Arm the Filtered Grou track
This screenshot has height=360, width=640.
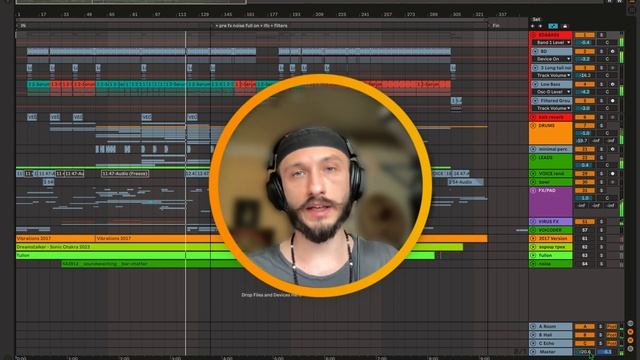tap(612, 100)
